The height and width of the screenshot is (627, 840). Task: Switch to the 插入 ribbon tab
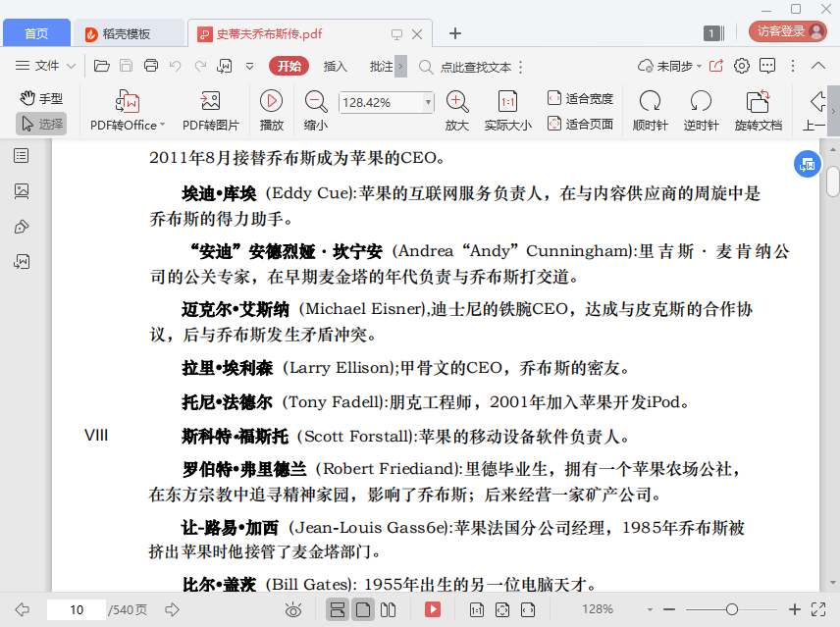[336, 66]
